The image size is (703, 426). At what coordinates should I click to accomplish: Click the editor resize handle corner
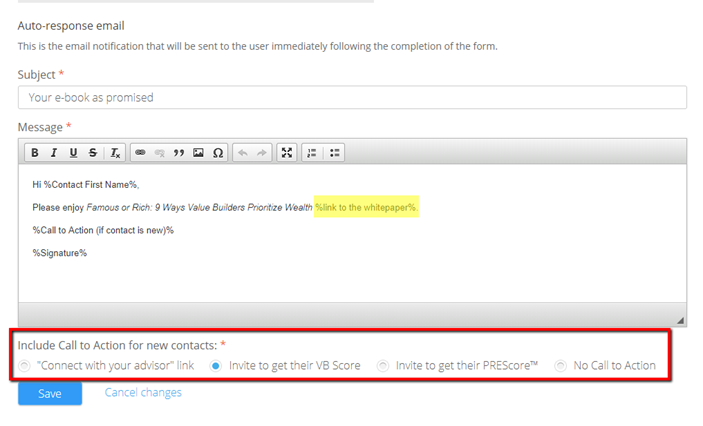click(x=681, y=320)
